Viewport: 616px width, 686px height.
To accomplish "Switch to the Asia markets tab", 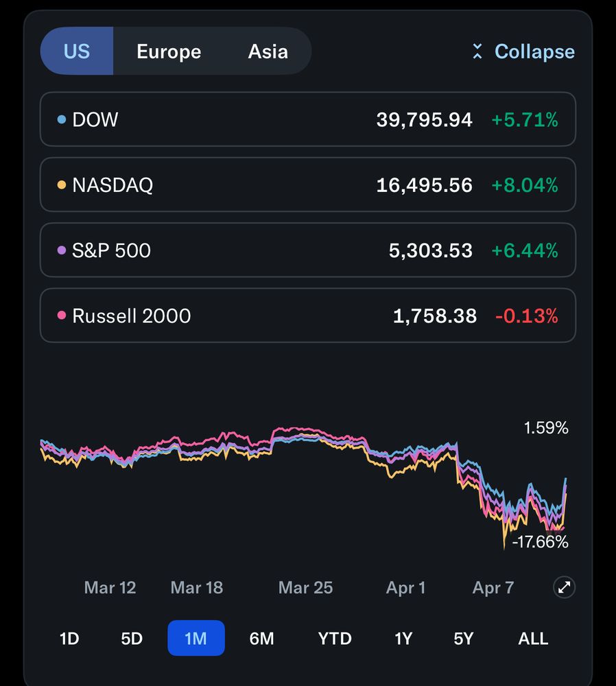I will point(268,51).
